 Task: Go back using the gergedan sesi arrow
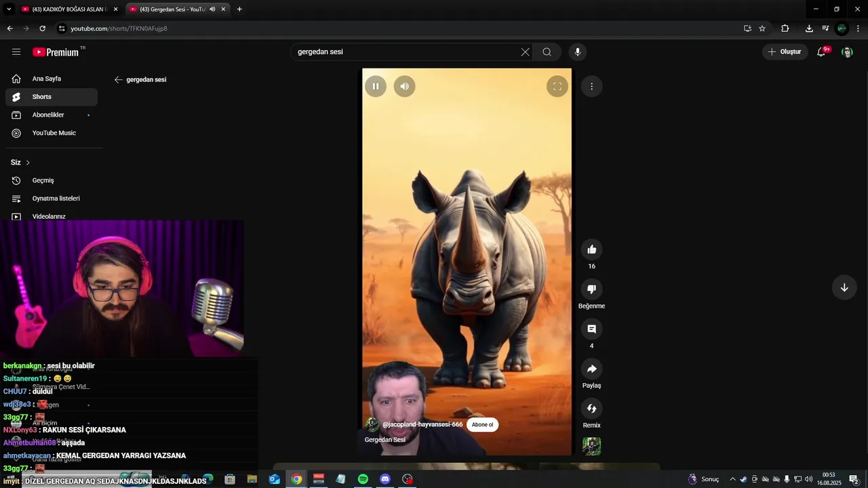pyautogui.click(x=118, y=79)
